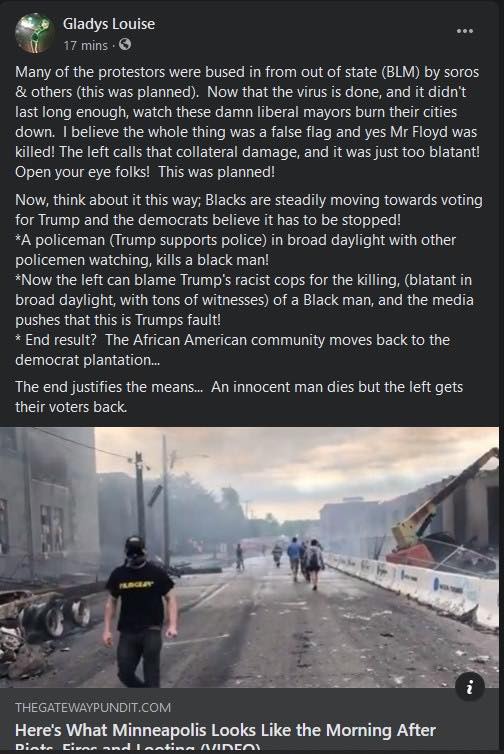The height and width of the screenshot is (754, 504).
Task: Click man in black shirt in preview
Action: click(x=139, y=612)
